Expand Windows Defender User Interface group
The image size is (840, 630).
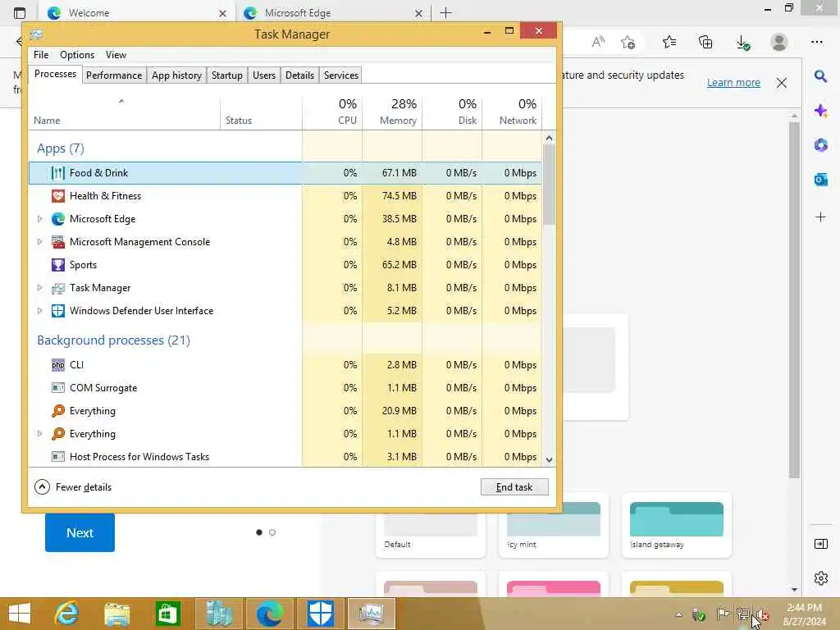(39, 311)
